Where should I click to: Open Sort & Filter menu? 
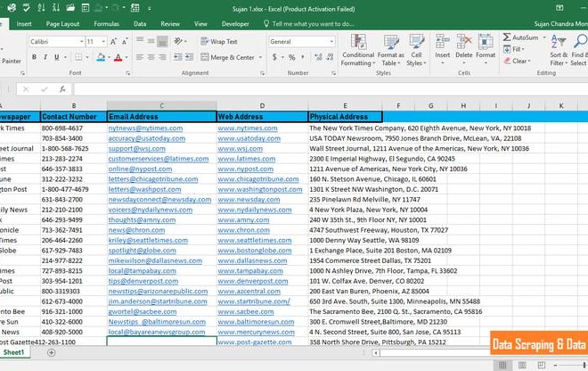(x=559, y=50)
